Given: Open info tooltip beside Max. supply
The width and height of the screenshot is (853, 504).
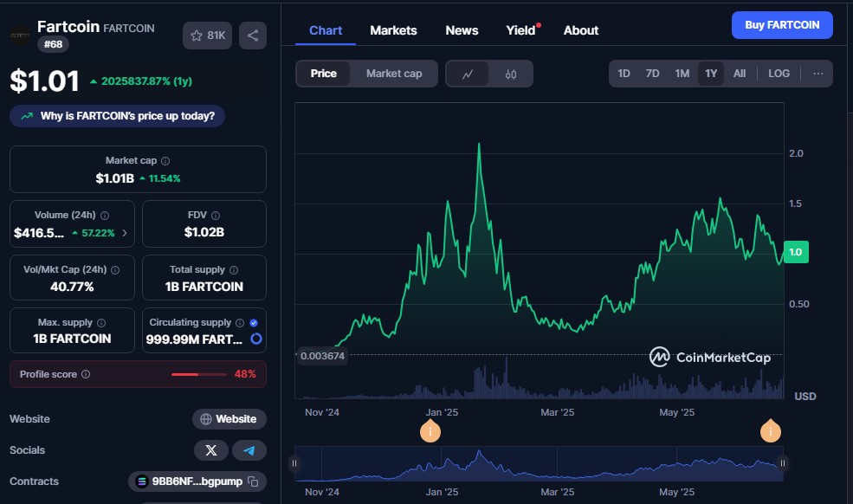Looking at the screenshot, I should tap(101, 323).
